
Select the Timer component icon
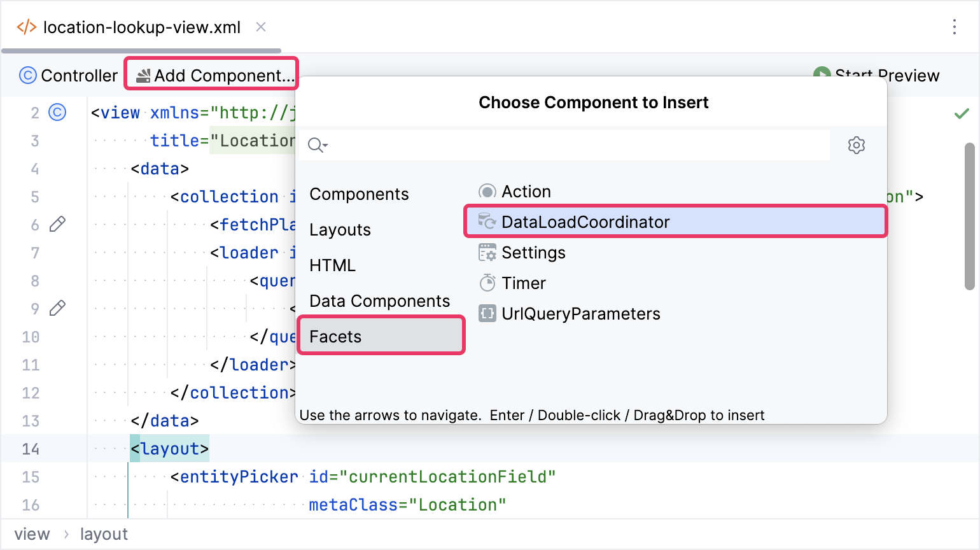pyautogui.click(x=486, y=283)
